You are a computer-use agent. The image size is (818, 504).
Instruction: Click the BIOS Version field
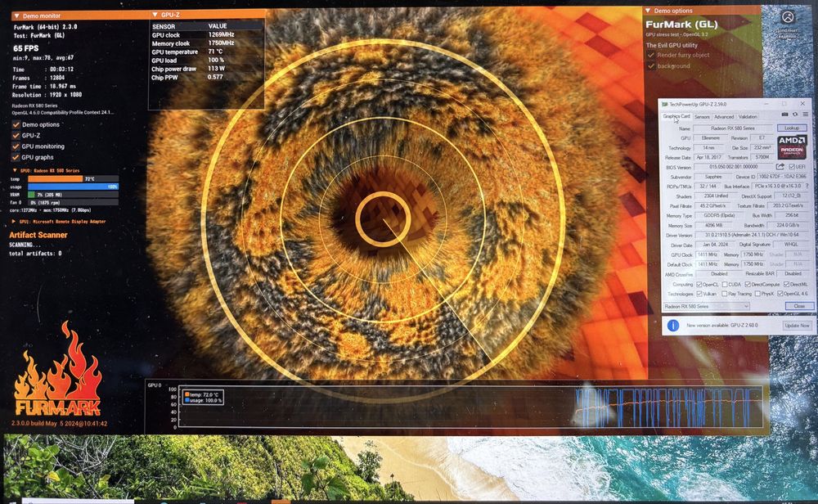(x=733, y=167)
